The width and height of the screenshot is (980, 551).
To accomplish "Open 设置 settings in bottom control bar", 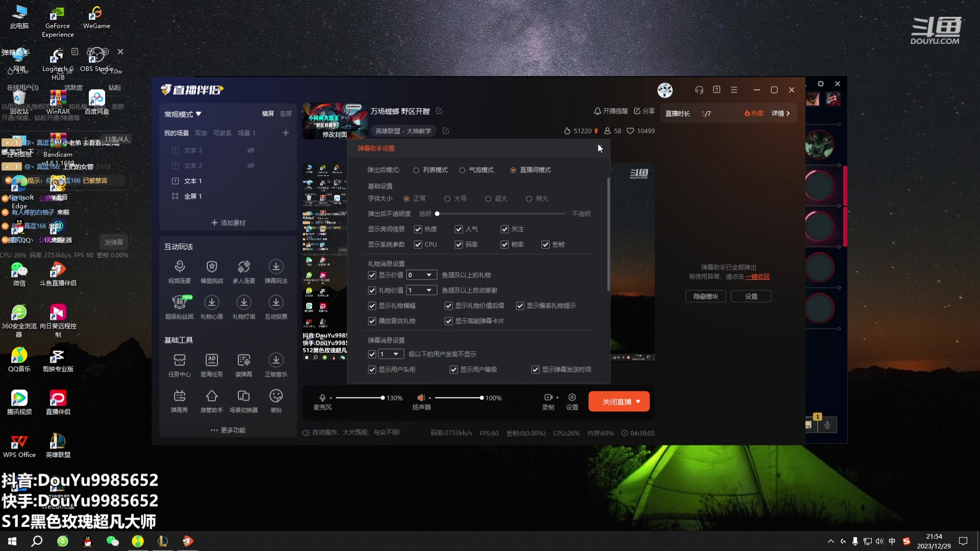I will pos(572,402).
